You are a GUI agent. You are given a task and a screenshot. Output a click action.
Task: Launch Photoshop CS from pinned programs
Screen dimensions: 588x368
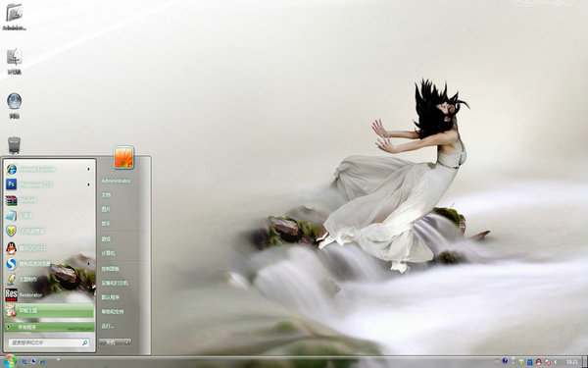(49, 184)
